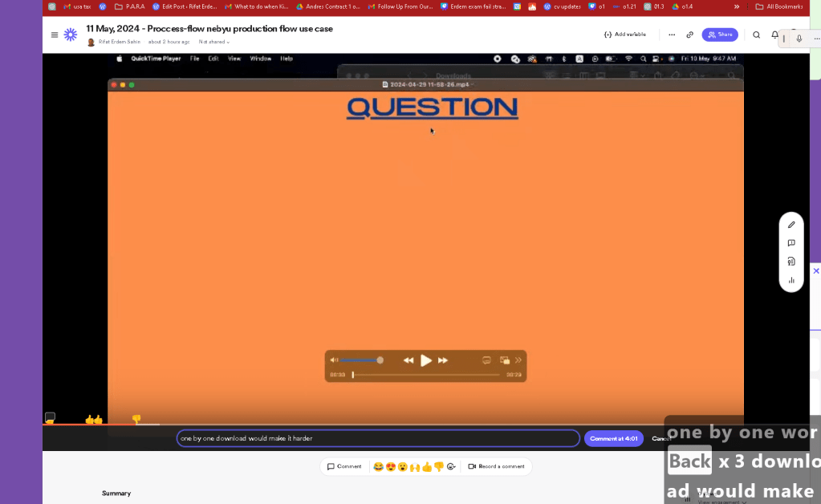React with the heart-eyes emoji
The height and width of the screenshot is (504, 821).
point(391,466)
